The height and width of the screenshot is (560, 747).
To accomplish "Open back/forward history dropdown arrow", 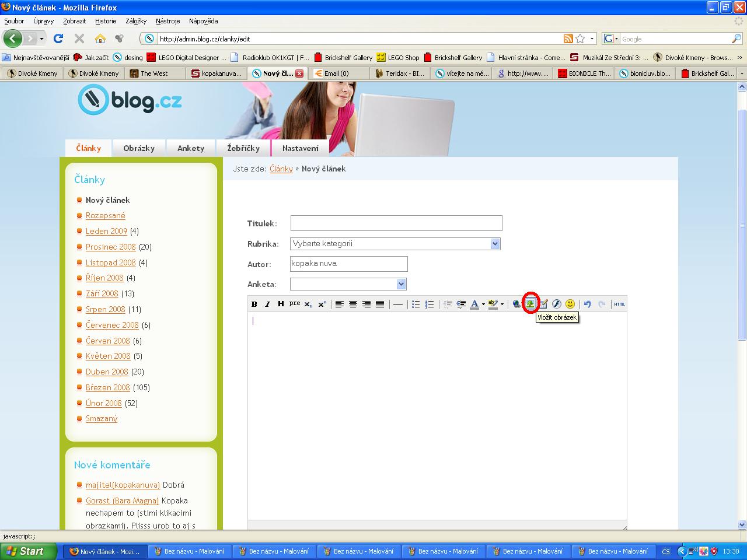I will tap(41, 38).
